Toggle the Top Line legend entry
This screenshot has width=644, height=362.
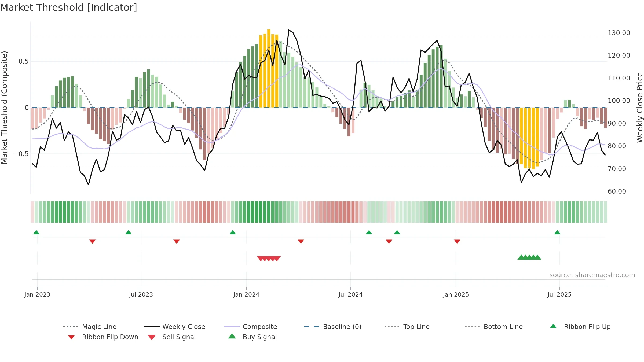coord(407,327)
